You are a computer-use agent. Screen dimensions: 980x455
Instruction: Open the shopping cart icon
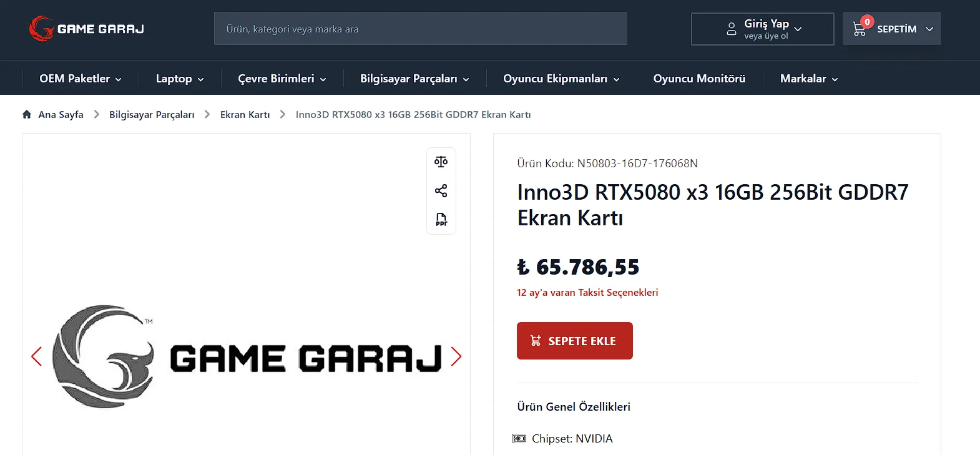click(x=860, y=29)
